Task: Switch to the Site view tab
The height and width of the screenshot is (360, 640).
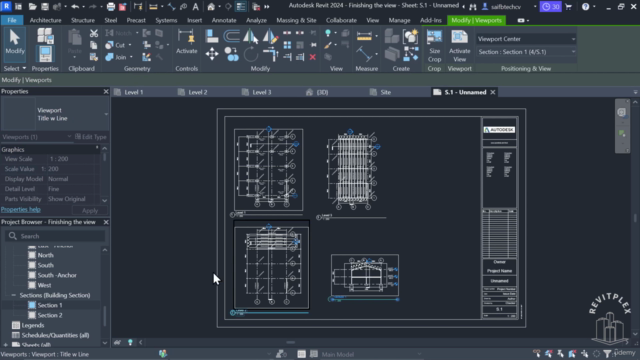Action: (x=385, y=92)
